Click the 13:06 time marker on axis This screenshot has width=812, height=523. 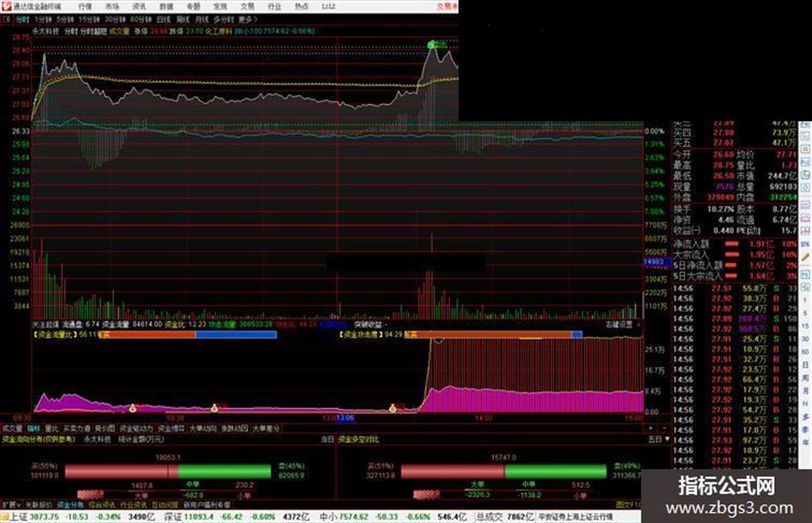[345, 417]
